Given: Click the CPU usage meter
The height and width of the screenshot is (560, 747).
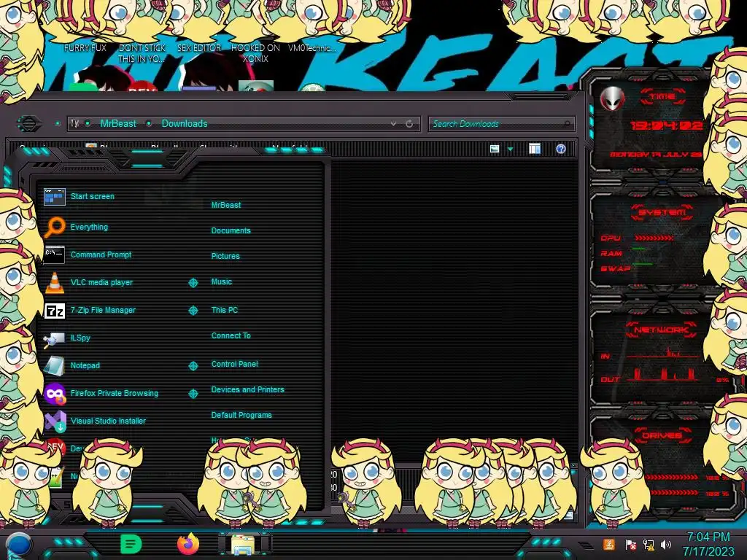Looking at the screenshot, I should (x=654, y=238).
